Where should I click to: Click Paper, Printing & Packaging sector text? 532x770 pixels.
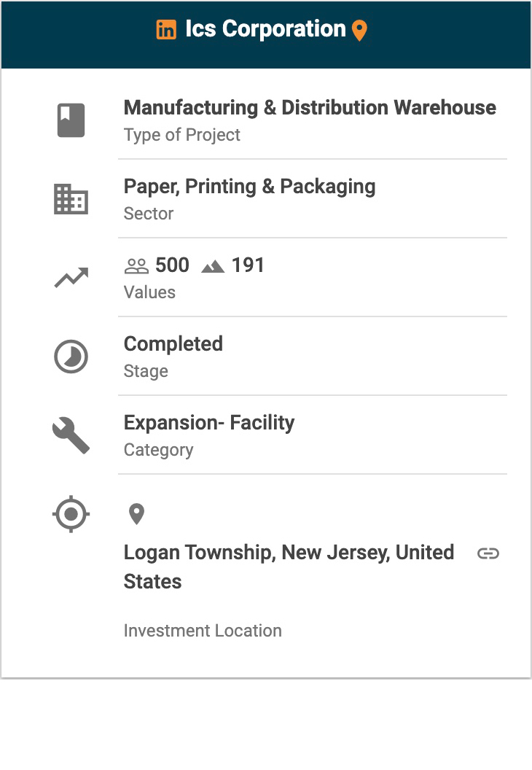pos(249,187)
